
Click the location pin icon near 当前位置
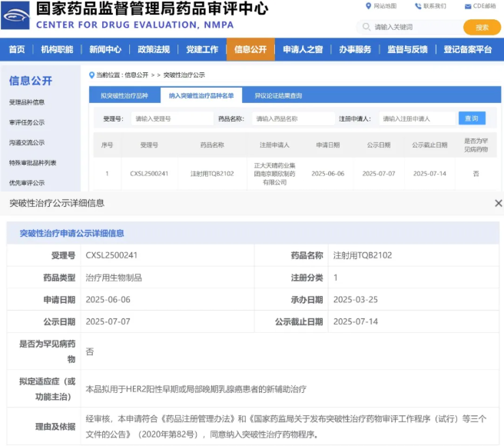click(x=91, y=75)
